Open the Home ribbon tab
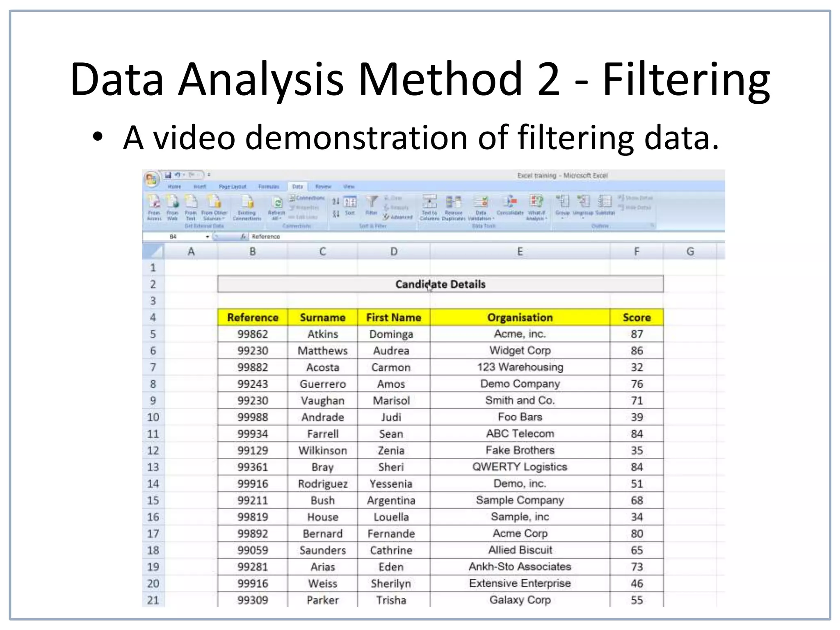 174,187
